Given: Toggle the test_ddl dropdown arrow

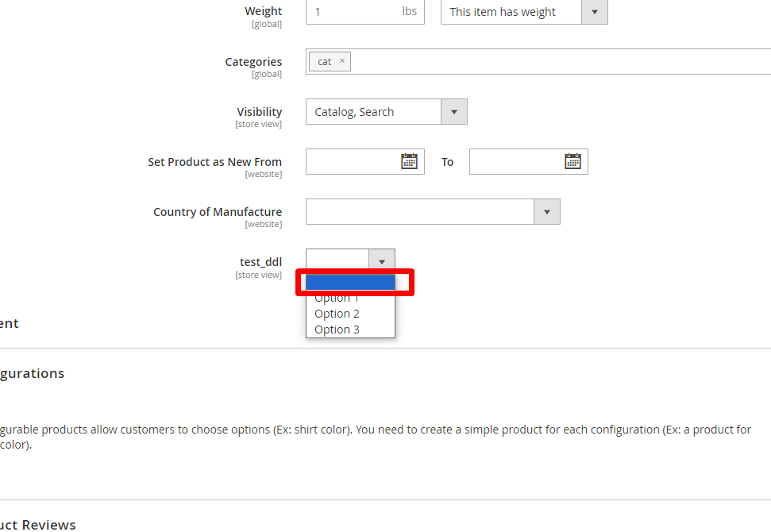Looking at the screenshot, I should point(382,261).
